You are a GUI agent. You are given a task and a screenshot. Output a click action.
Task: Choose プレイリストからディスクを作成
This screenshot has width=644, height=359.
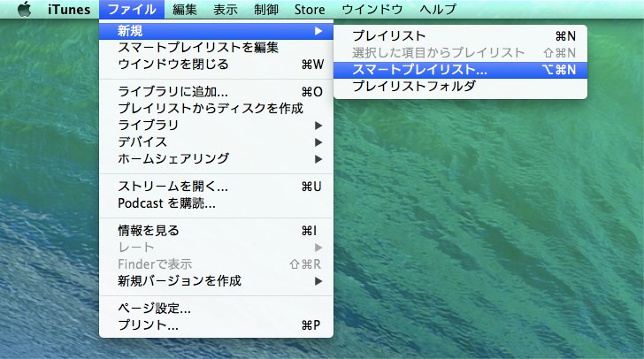pyautogui.click(x=216, y=109)
